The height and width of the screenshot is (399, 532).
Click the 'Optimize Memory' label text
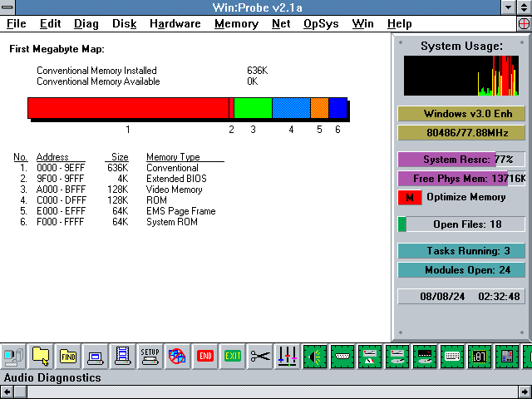(466, 197)
